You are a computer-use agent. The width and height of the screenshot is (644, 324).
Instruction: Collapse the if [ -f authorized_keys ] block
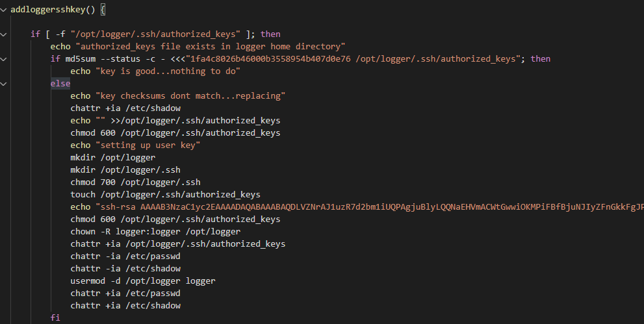3,34
